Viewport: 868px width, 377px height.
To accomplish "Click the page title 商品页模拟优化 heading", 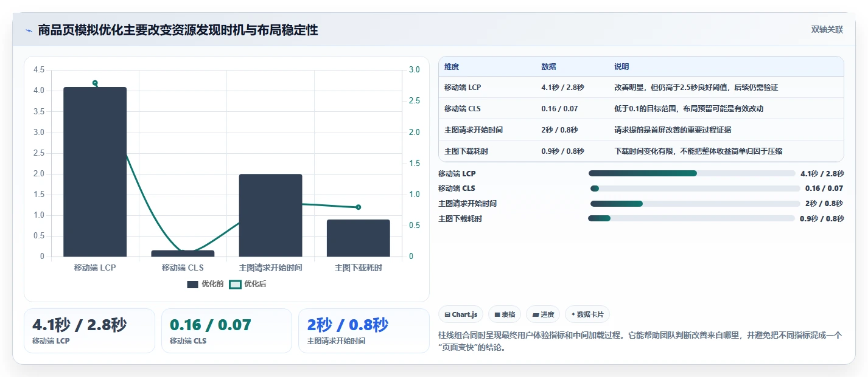I will tap(178, 30).
